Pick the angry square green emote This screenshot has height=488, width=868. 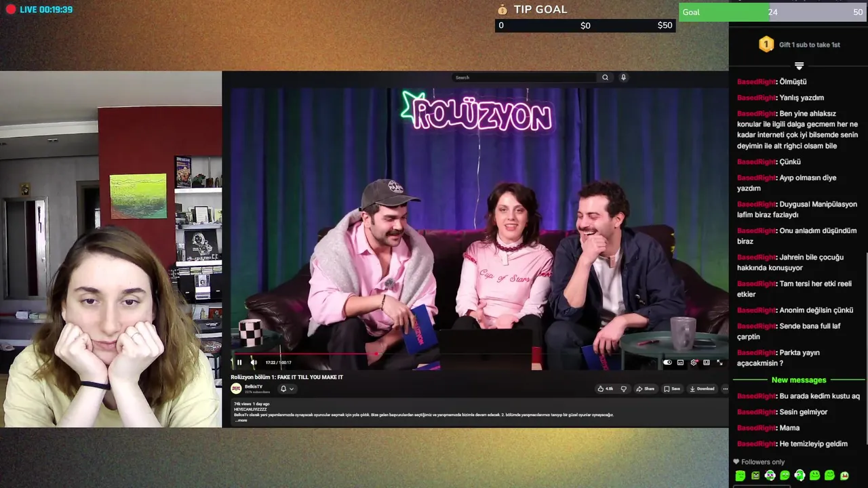pos(755,476)
